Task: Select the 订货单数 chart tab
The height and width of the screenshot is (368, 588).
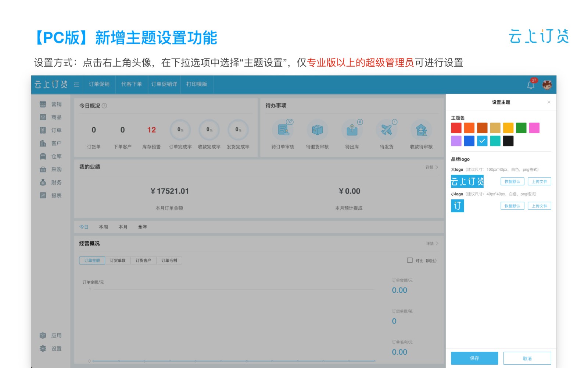Action: click(118, 261)
